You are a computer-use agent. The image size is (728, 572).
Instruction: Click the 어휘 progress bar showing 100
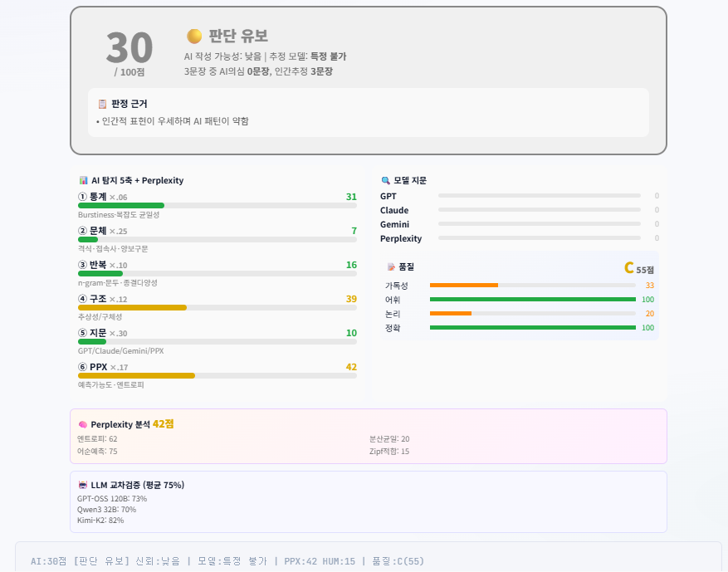click(531, 300)
